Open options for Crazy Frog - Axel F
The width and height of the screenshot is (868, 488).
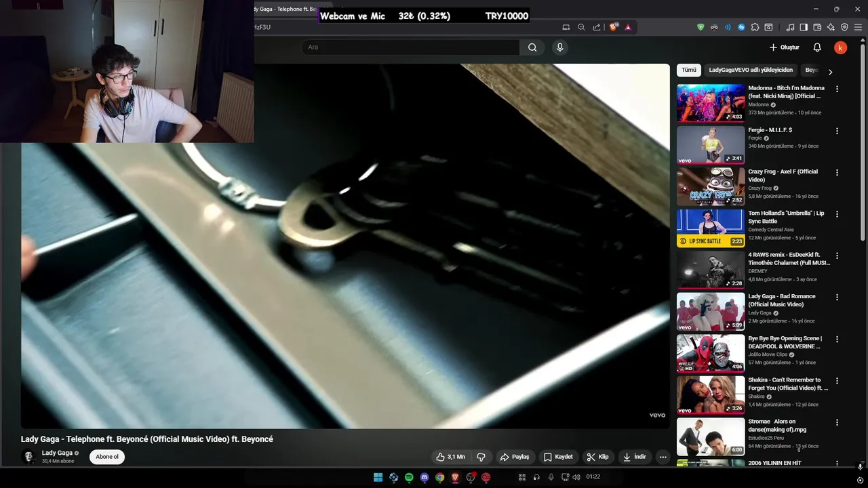click(837, 172)
